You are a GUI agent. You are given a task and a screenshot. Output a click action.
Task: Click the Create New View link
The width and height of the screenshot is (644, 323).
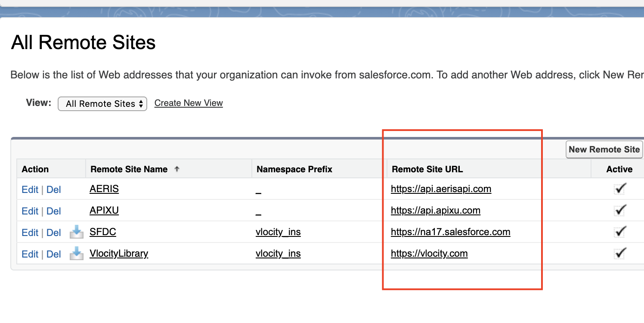pos(189,103)
